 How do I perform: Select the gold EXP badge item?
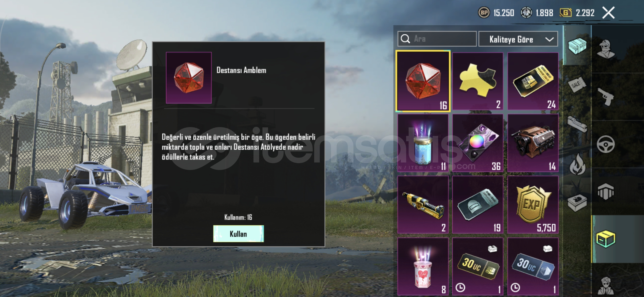(x=533, y=205)
